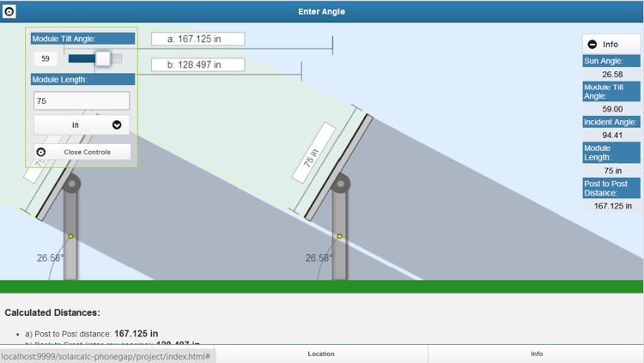Click the left pivot point yellow dot
The image size is (644, 363).
click(70, 236)
